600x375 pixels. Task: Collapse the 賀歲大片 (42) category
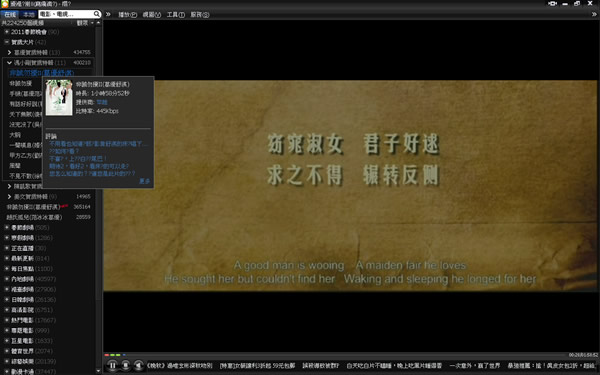point(7,42)
